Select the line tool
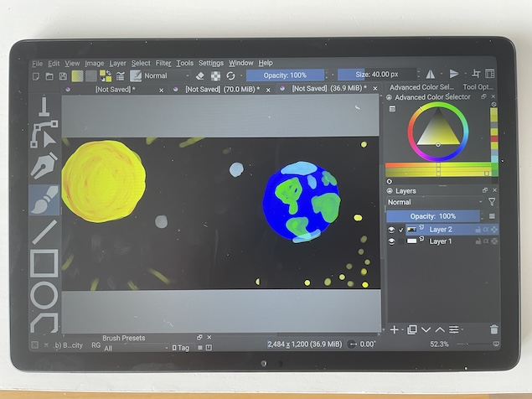 coord(44,232)
